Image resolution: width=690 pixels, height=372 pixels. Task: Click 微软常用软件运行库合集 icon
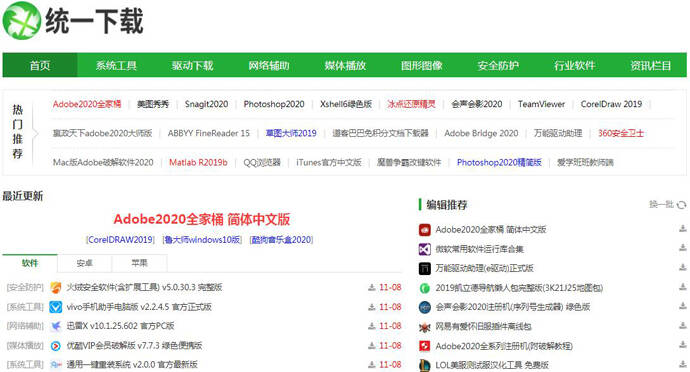click(425, 249)
